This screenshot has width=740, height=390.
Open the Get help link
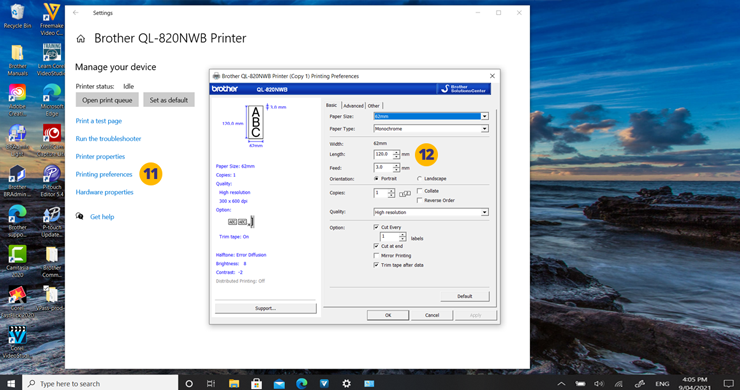tap(102, 217)
